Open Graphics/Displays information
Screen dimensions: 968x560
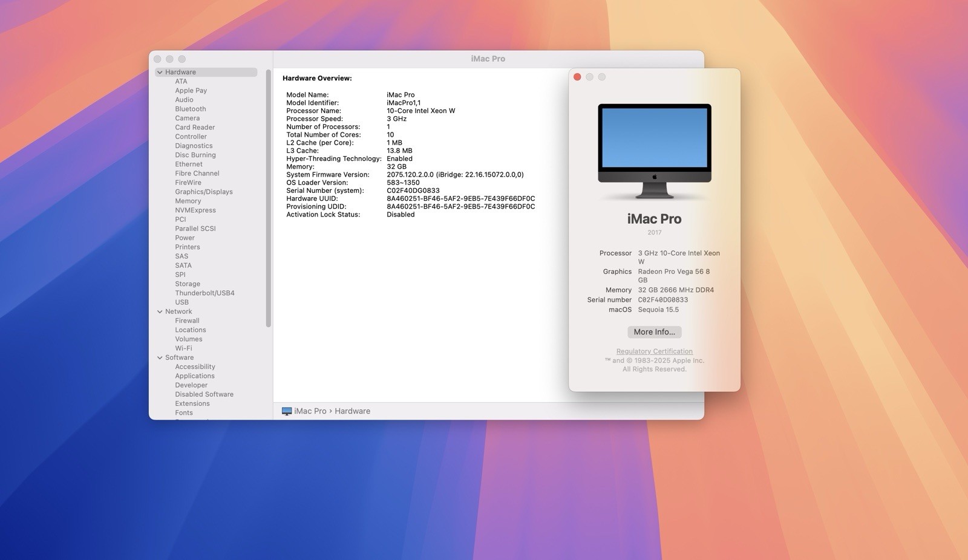(204, 192)
